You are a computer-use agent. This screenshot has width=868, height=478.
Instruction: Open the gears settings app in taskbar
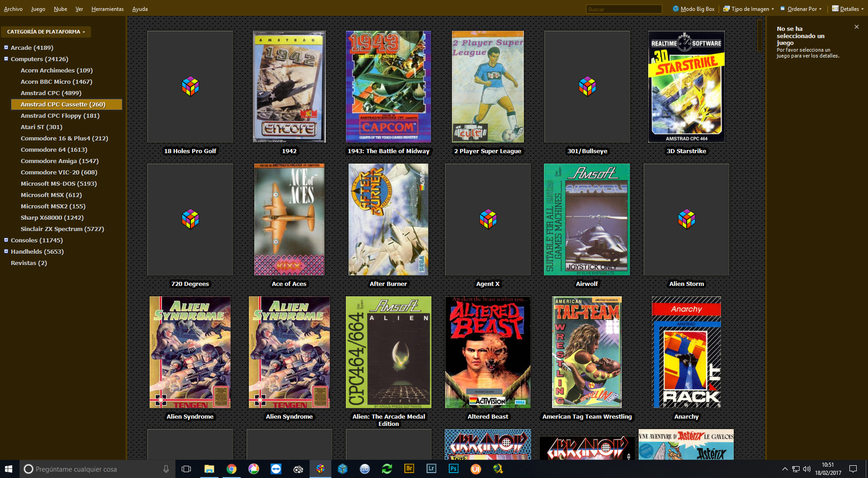(298, 469)
